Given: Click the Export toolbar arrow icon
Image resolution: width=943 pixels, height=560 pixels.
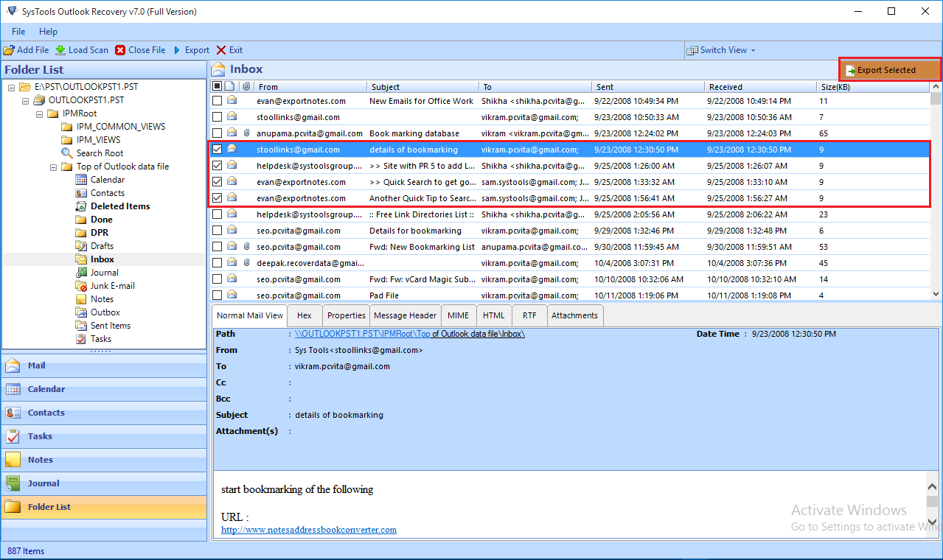Looking at the screenshot, I should tap(177, 50).
